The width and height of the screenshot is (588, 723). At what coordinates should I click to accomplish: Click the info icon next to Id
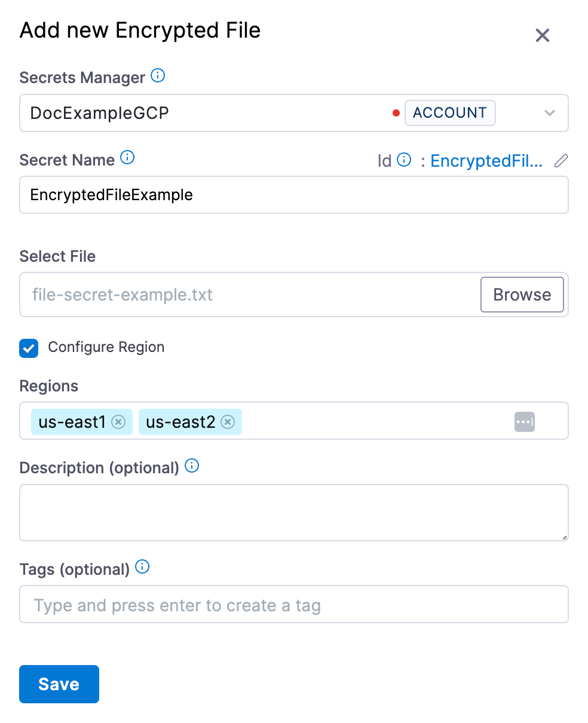coord(405,160)
